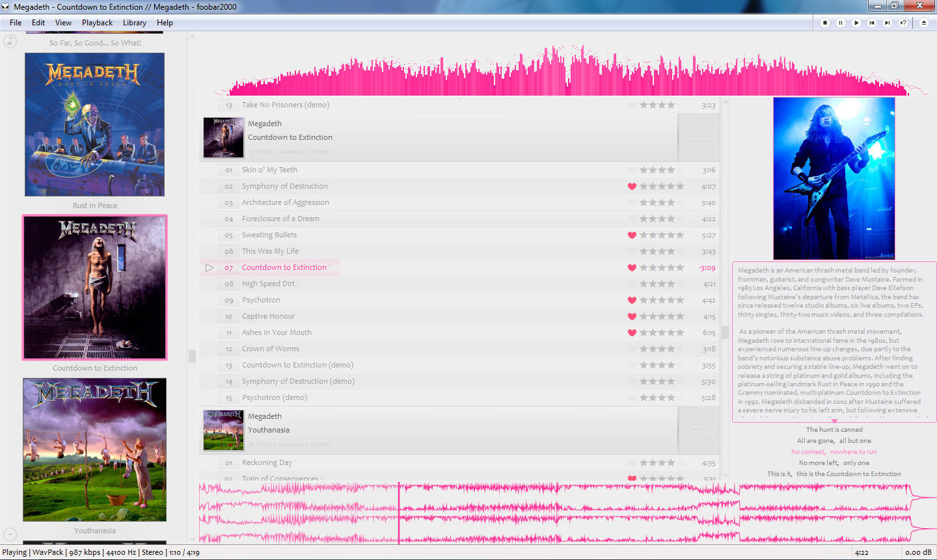Click lyric line 'The hunt is canned'
937x560 pixels.
[x=834, y=430]
